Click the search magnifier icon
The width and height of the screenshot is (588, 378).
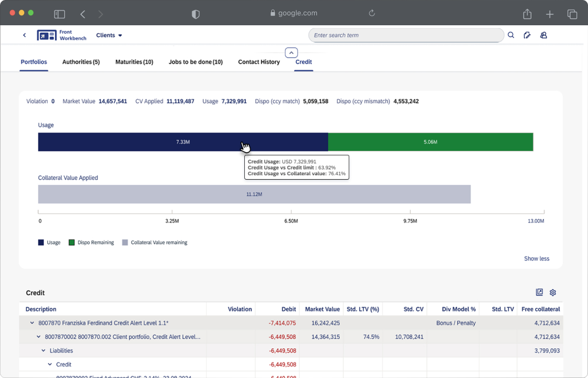[511, 35]
